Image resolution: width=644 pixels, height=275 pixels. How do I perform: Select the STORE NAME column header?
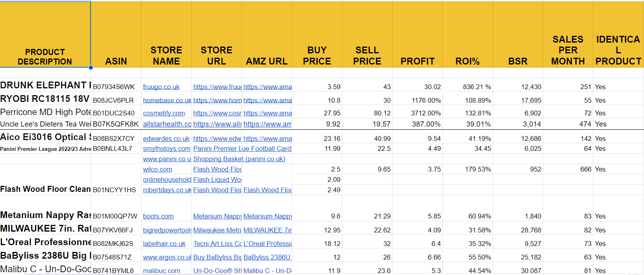click(x=166, y=34)
